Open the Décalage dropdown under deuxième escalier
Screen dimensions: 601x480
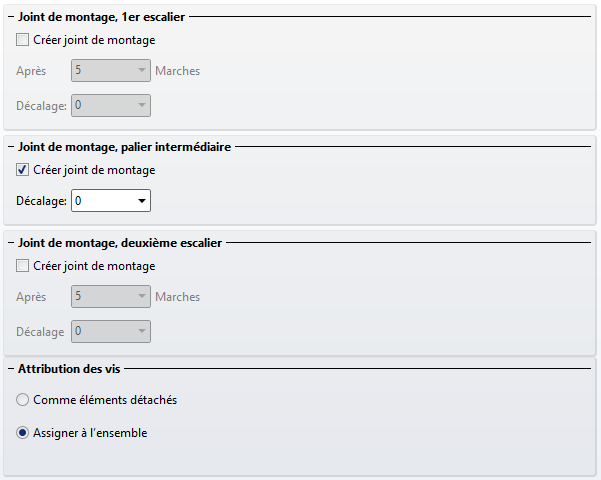[x=141, y=331]
